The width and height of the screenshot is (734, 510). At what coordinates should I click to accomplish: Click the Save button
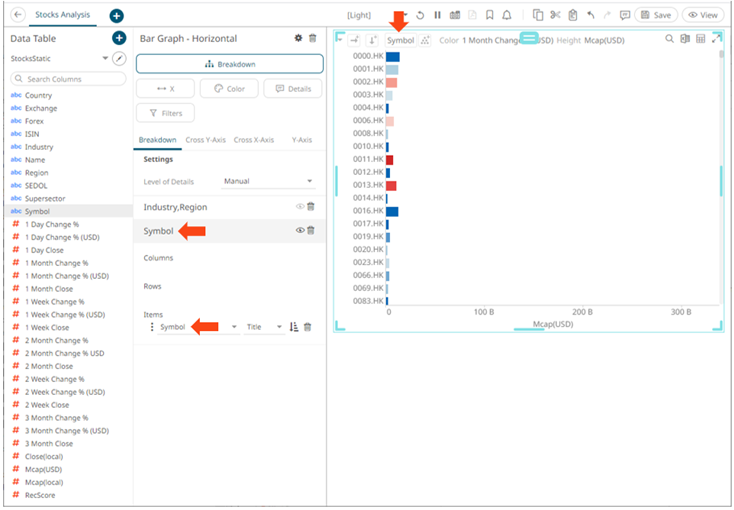point(656,15)
